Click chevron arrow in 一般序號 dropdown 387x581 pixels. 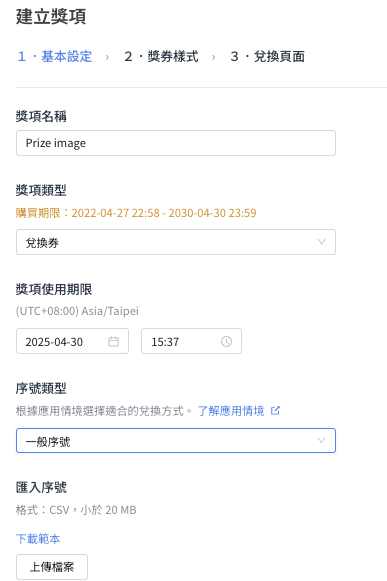(x=321, y=441)
